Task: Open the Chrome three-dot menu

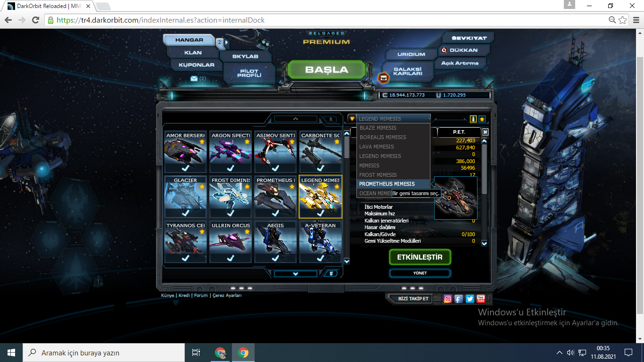Action: coord(636,20)
